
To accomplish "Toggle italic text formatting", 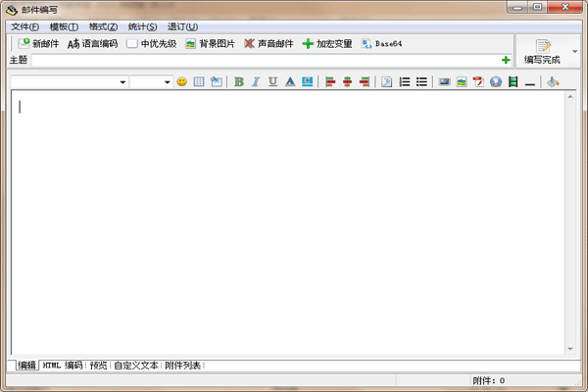I will point(256,82).
